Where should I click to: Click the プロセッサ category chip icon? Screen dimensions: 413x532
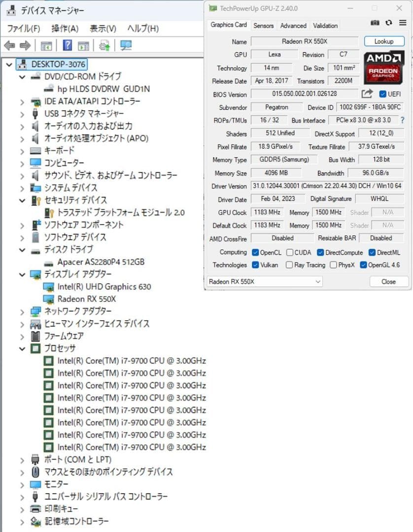point(35,348)
